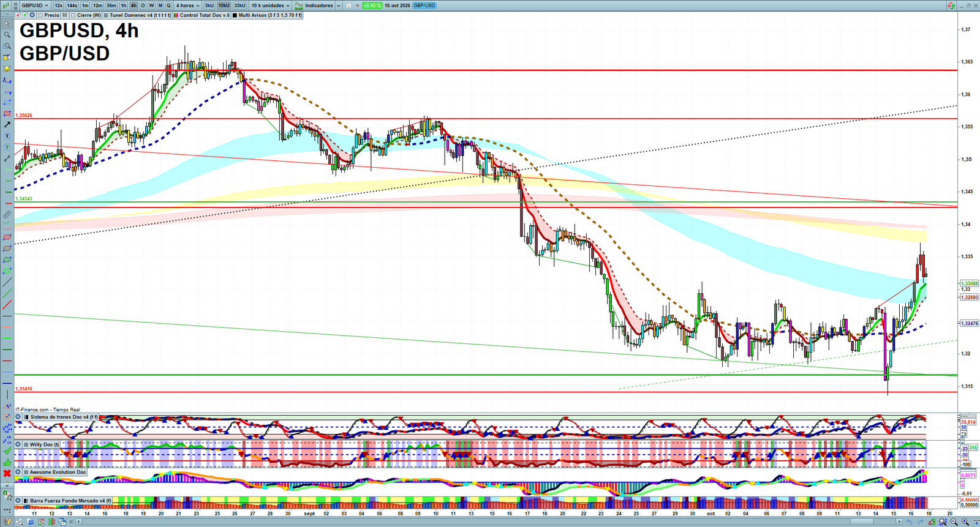
Task: Click the GBP/USD blue label in top bar
Action: (424, 6)
